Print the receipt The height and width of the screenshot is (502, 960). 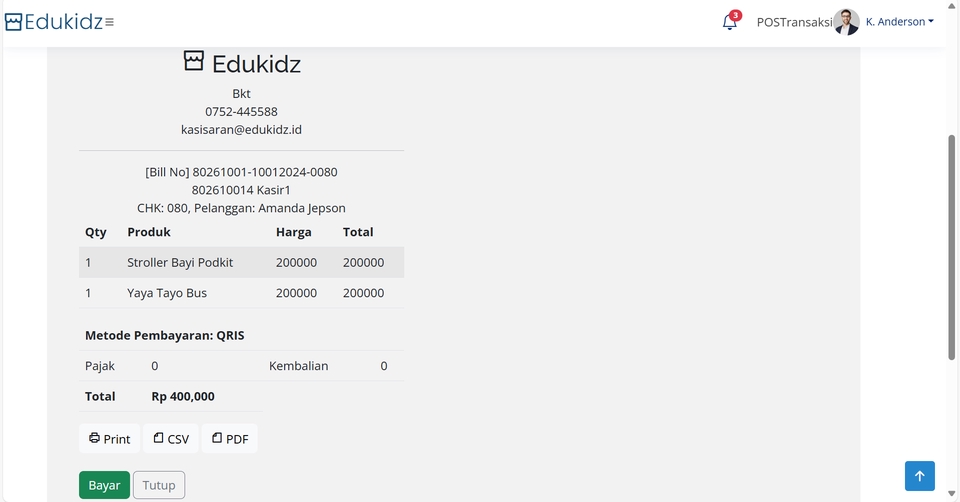pos(110,439)
